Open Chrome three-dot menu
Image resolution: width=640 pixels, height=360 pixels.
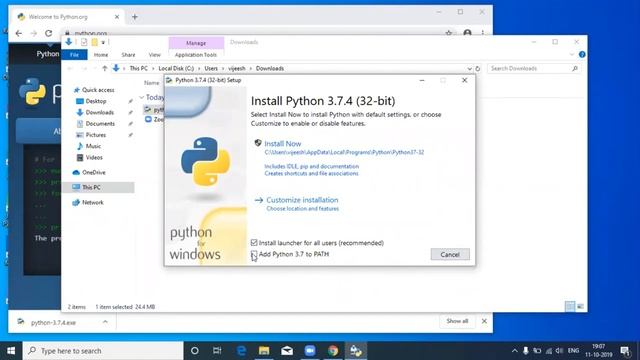tap(483, 33)
